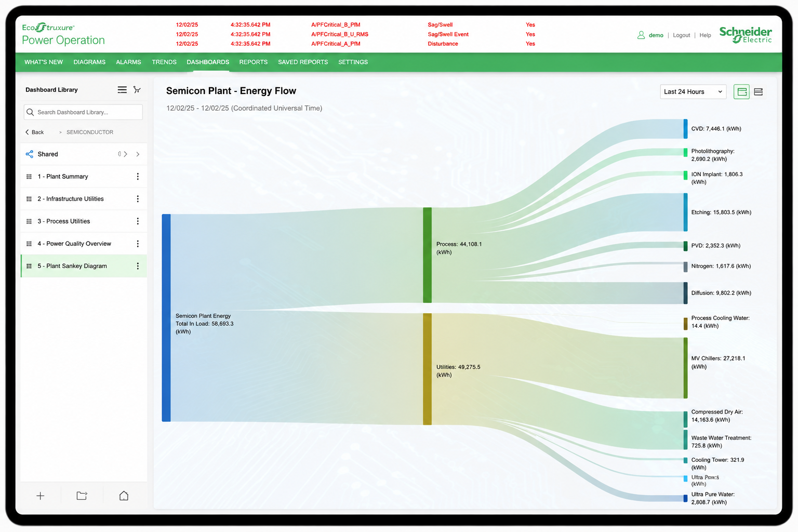Viewport: 798px width, 532px height.
Task: Click the Photolithography: 2,690.2 (kWh) label
Action: pyautogui.click(x=713, y=155)
